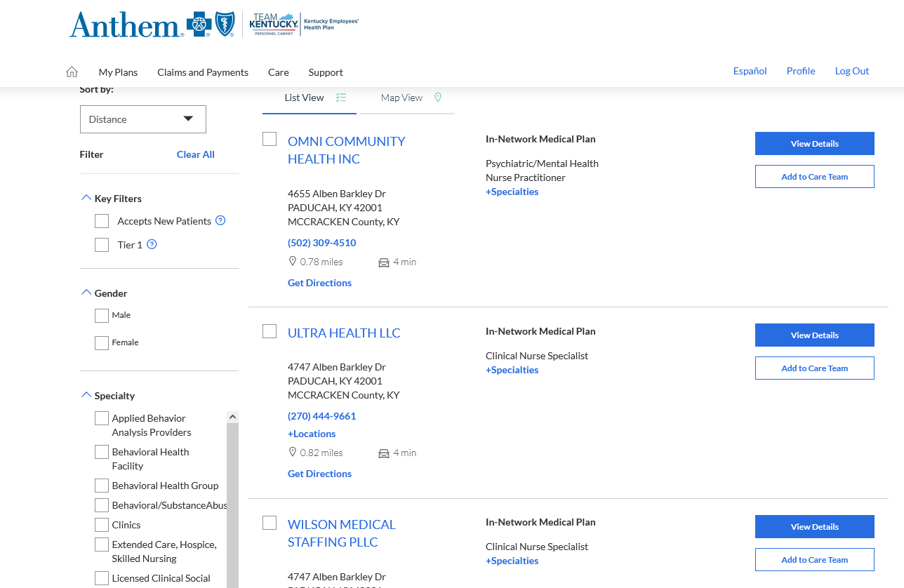Check Behavioral Health Facility specialty

click(102, 452)
